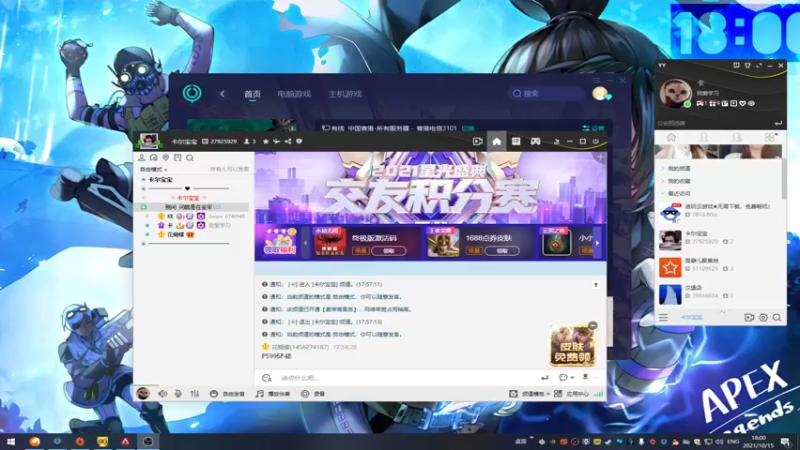
Task: Open video icon at YY window bottom
Action: click(749, 317)
